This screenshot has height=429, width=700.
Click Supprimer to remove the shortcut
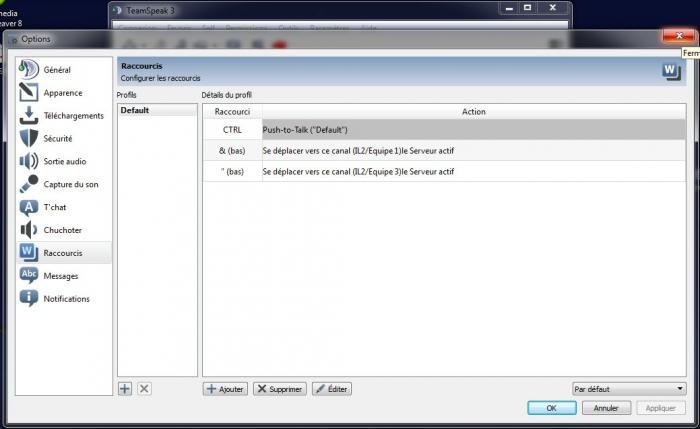coord(280,389)
